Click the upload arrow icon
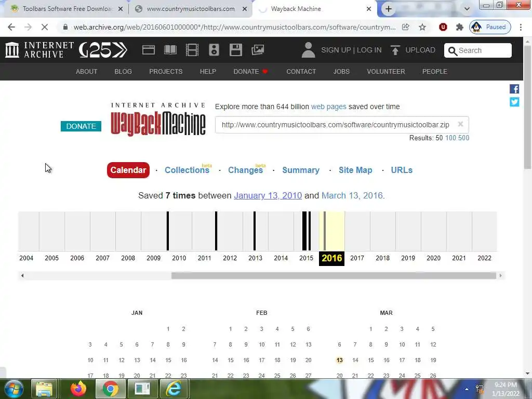 [x=395, y=50]
